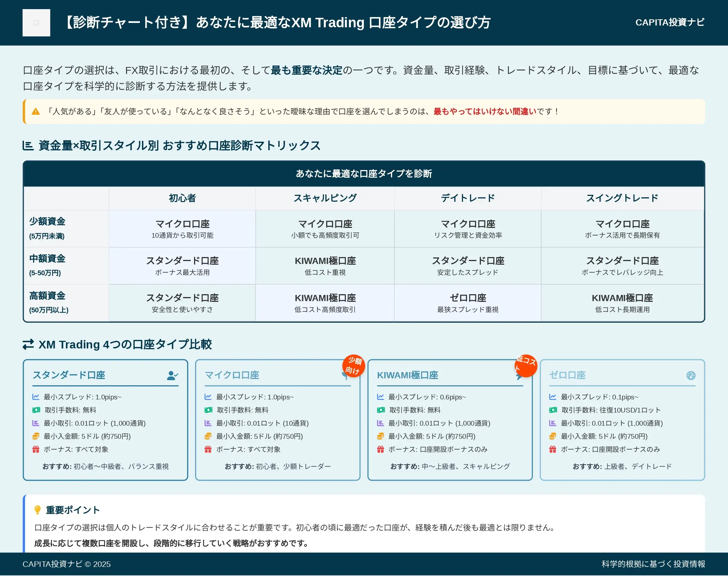Click the exchange arrows icon beside the comparison heading
The height and width of the screenshot is (576, 728).
(28, 344)
